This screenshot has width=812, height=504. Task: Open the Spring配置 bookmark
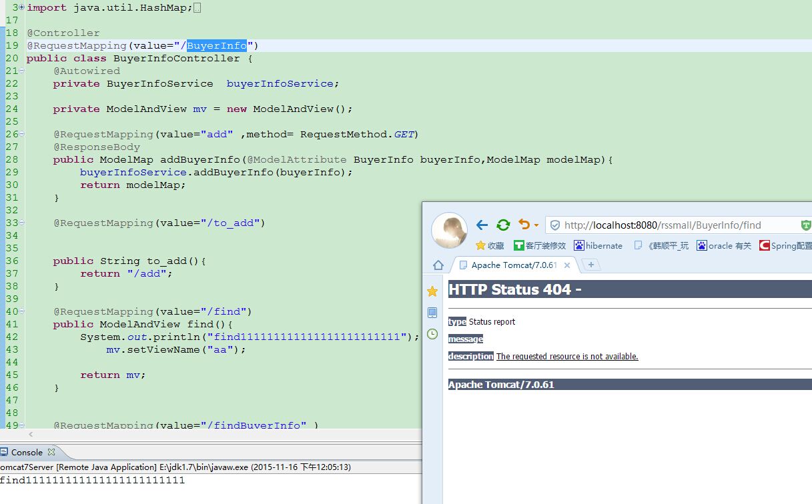pos(786,245)
